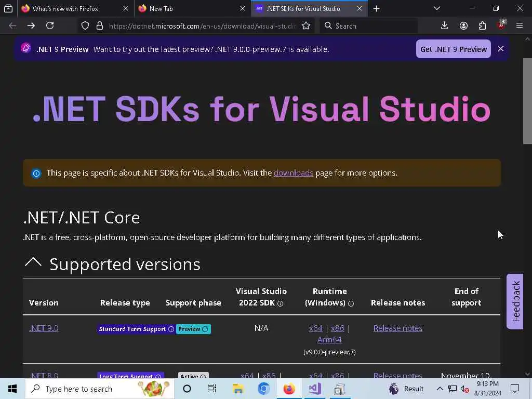Click Get .NET 9 Preview button

click(x=453, y=49)
